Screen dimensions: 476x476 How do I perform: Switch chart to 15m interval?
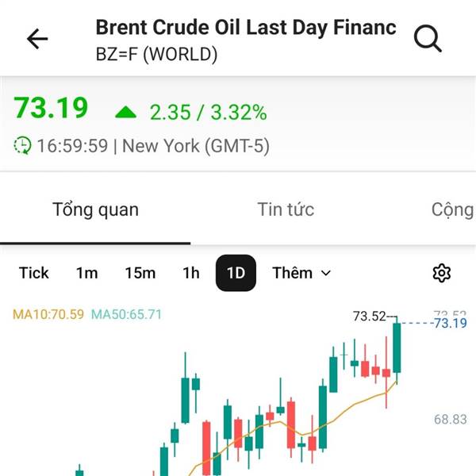[140, 273]
